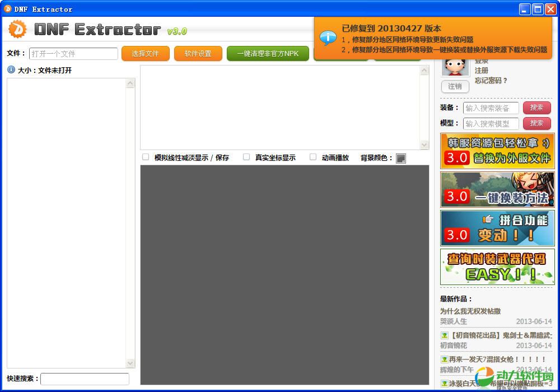The height and width of the screenshot is (392, 560).
Task: Toggle the 真实坐标显示 checkbox
Action: (246, 157)
